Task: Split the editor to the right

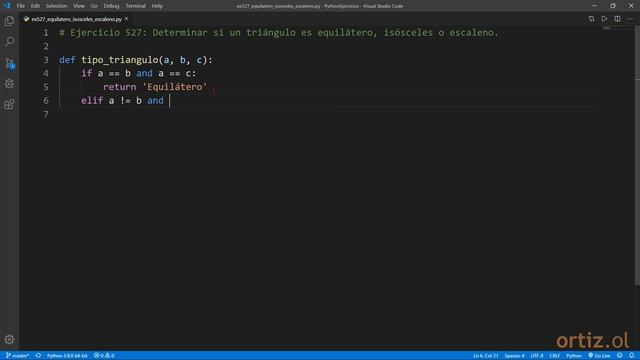Action: (618, 19)
